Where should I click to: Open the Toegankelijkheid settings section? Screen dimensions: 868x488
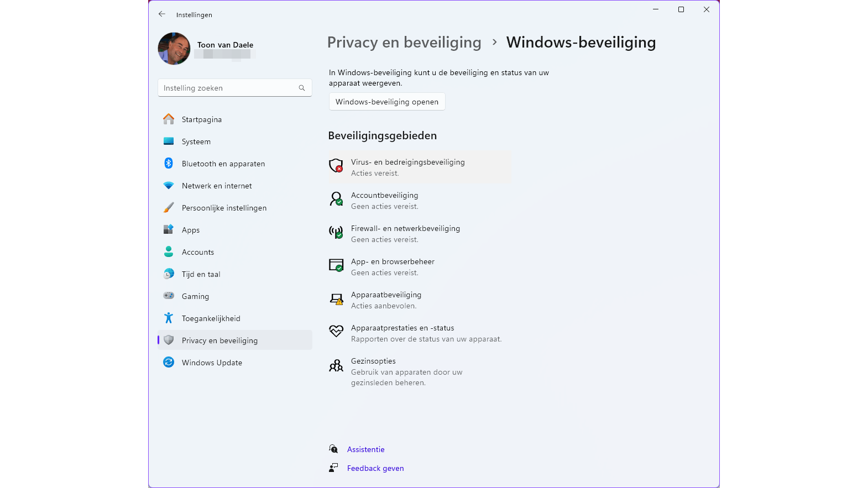211,318
